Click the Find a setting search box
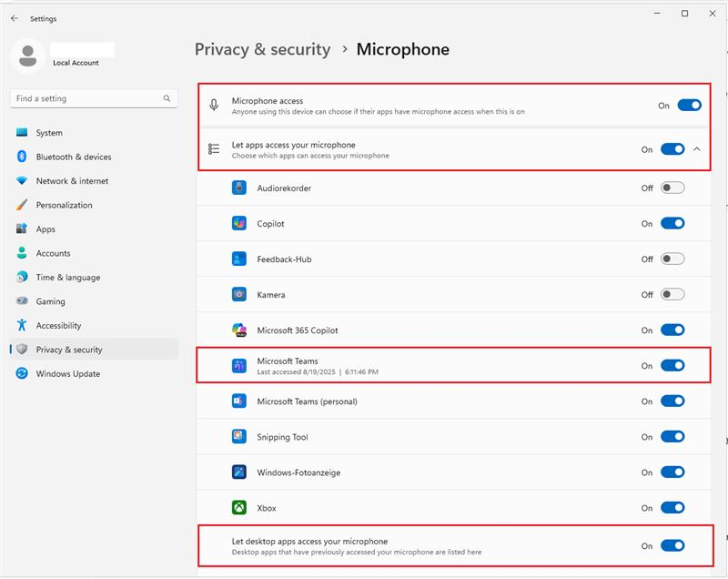Viewport: 728px width, 579px height. [x=94, y=98]
